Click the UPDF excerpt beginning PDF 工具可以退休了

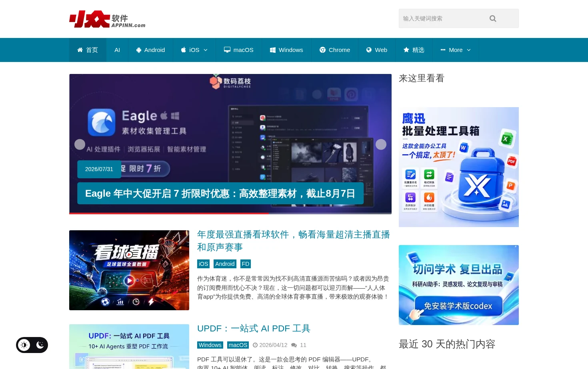pyautogui.click(x=292, y=363)
